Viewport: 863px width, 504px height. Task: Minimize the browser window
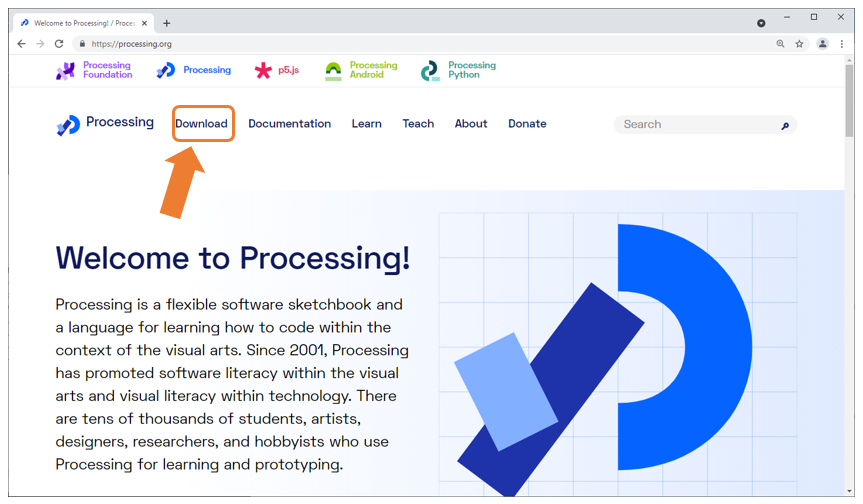click(787, 17)
